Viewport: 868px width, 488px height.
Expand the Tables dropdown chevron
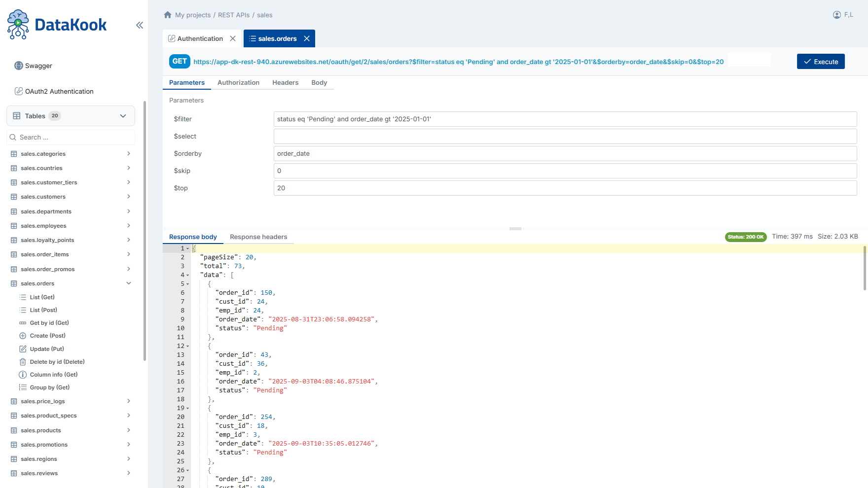tap(123, 116)
